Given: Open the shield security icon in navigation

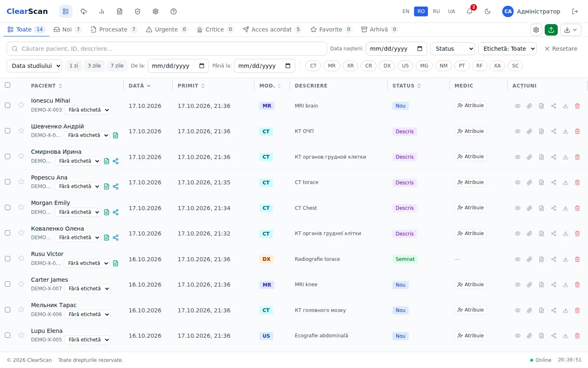Looking at the screenshot, I should pos(138,11).
